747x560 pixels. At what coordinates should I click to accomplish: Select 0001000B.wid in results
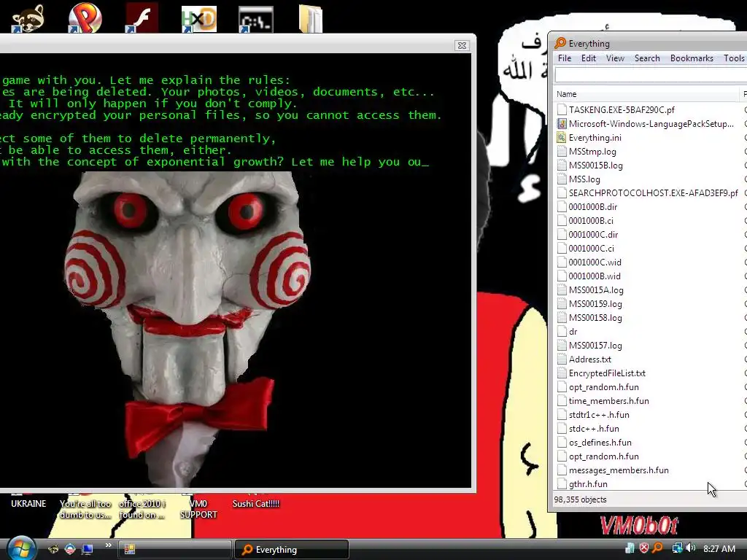[594, 276]
